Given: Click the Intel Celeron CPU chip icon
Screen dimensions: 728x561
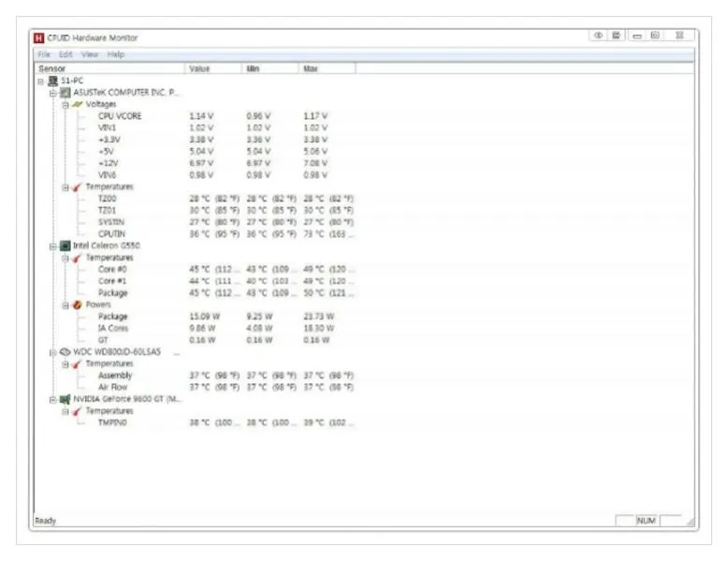Looking at the screenshot, I should coord(66,246).
